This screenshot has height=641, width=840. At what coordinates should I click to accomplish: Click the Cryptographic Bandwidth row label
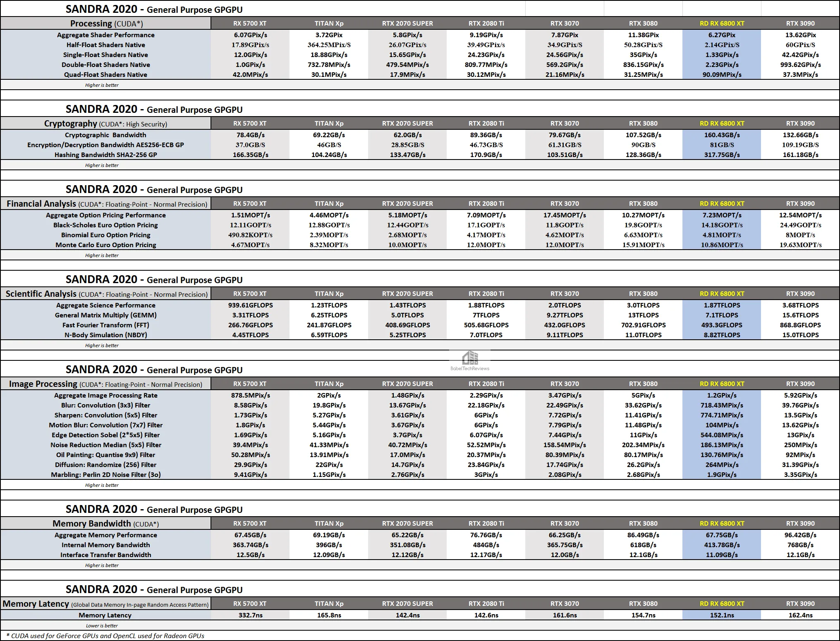(105, 135)
